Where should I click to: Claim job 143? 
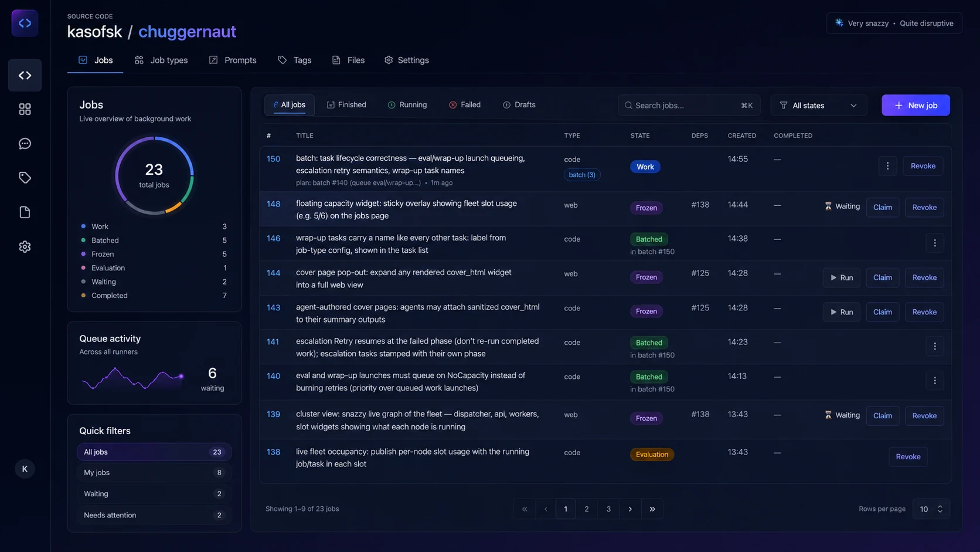tap(882, 312)
